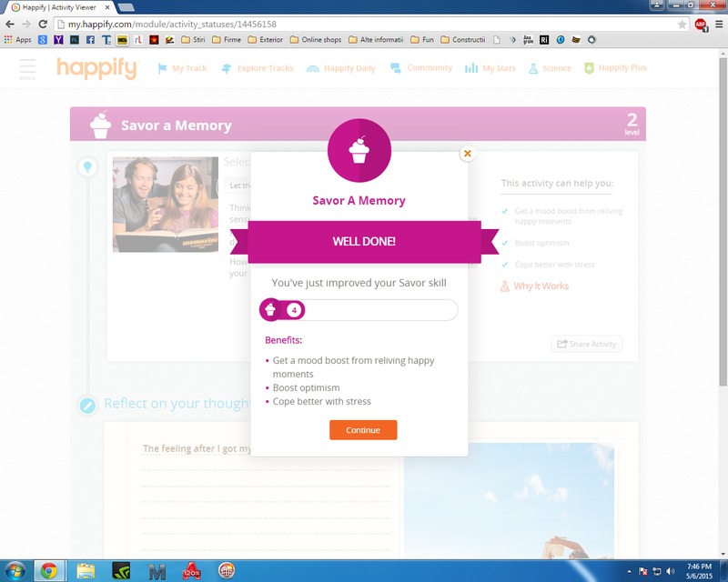This screenshot has height=582, width=728.
Task: Open My Track in navigation
Action: pos(182,68)
